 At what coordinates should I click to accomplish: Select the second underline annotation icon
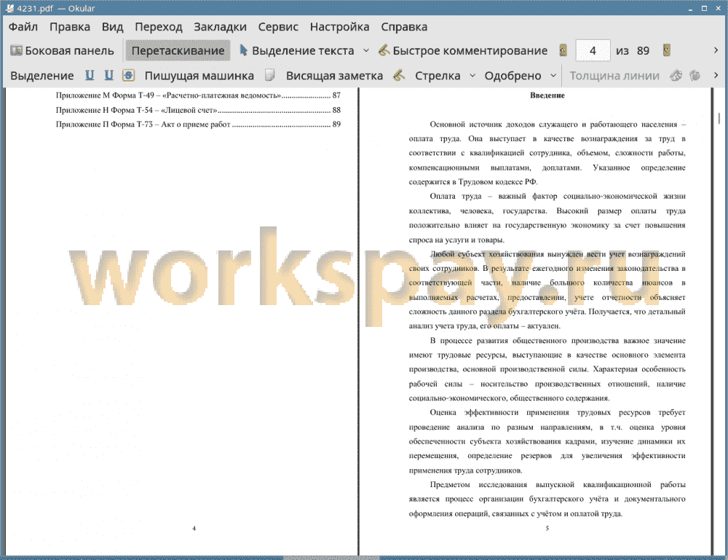pyautogui.click(x=108, y=75)
